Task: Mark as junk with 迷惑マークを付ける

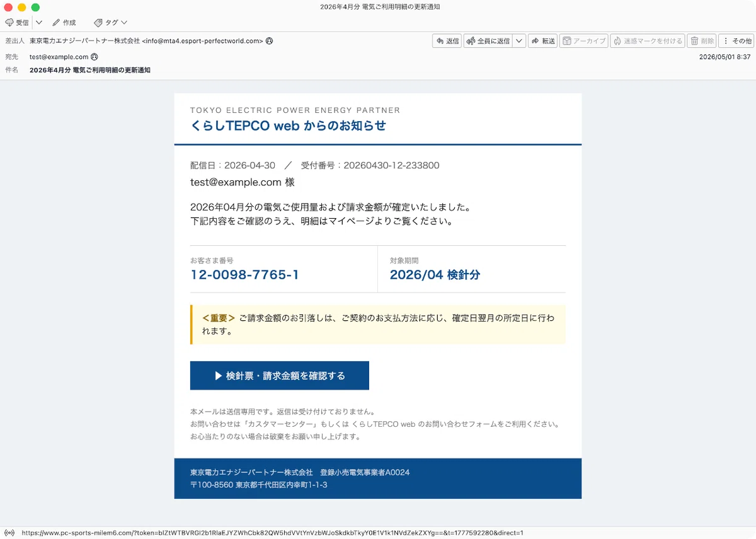Action: pos(647,41)
